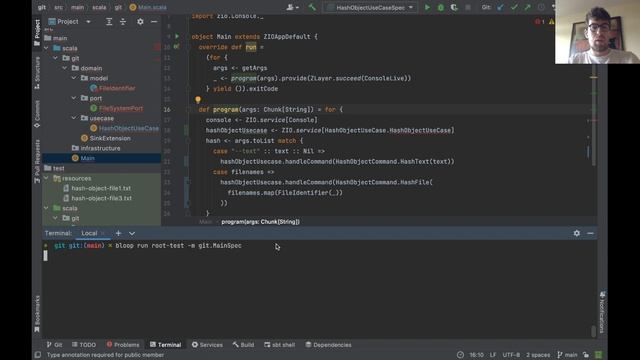Image resolution: width=640 pixels, height=360 pixels.
Task: Build project with the hammer icon
Action: [312, 7]
